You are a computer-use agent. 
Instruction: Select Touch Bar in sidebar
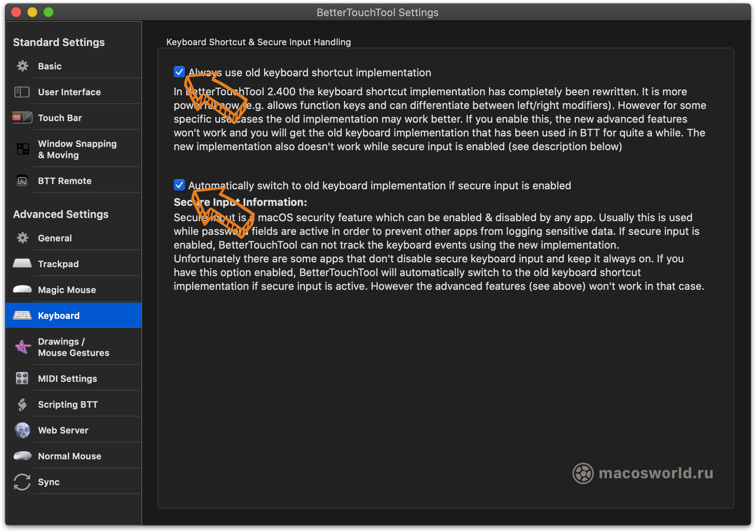[73, 118]
